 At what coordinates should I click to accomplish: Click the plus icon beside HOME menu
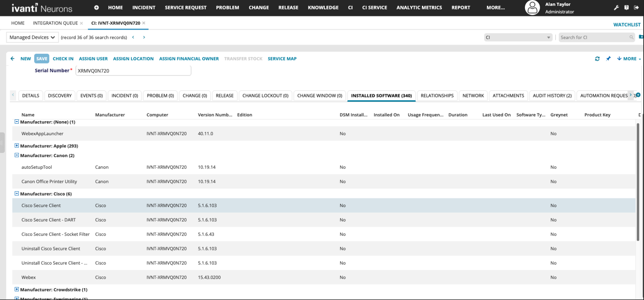(96, 8)
